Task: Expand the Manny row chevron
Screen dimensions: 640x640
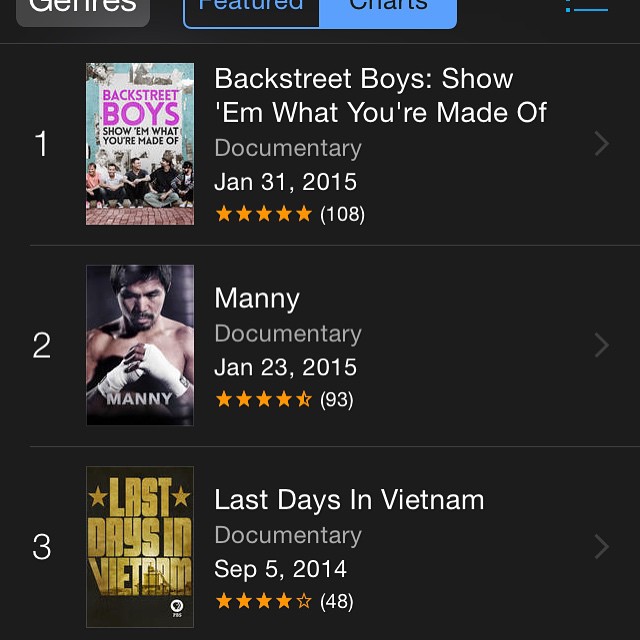Action: tap(601, 345)
